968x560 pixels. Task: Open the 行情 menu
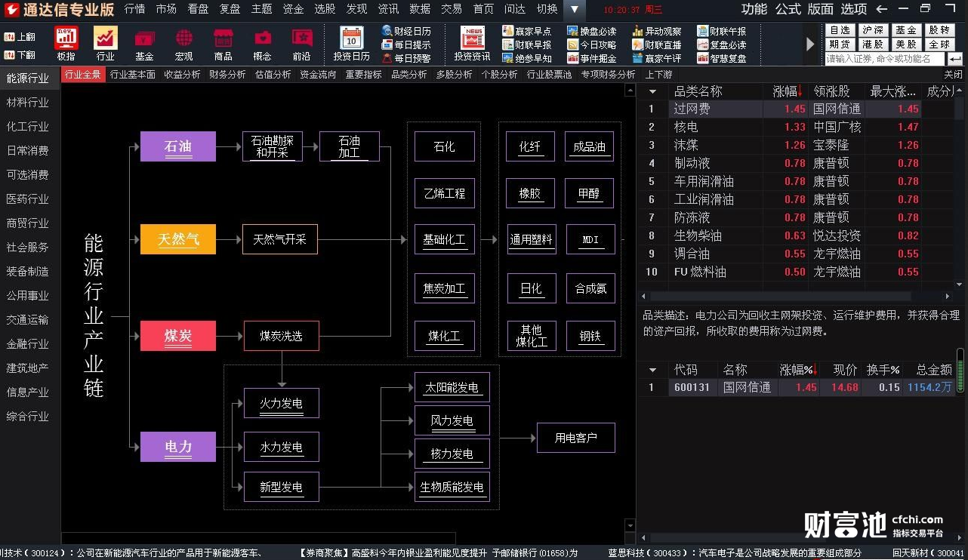135,9
